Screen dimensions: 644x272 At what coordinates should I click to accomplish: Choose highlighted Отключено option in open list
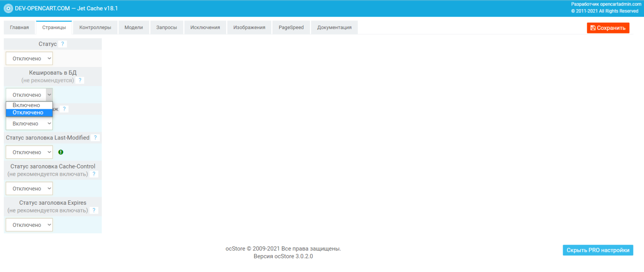29,112
